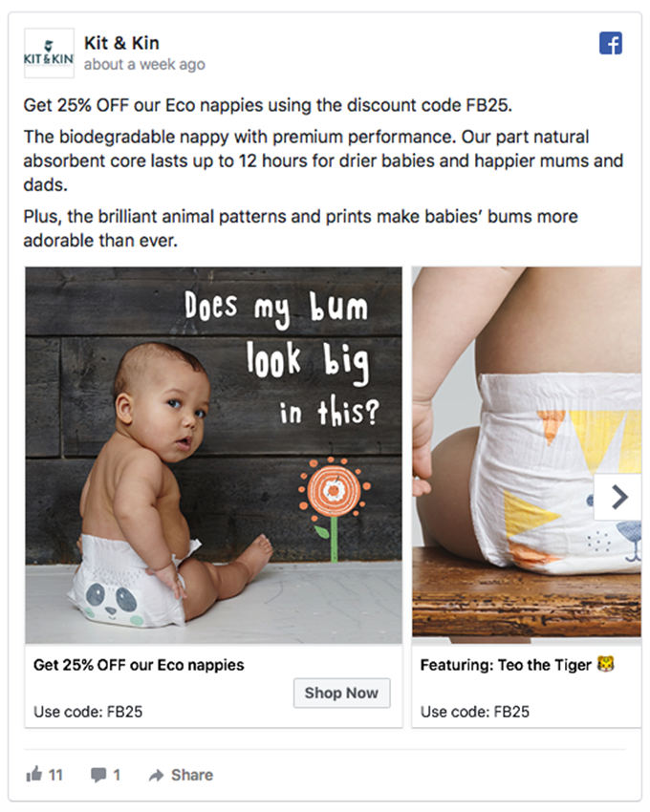Screen dimensions: 650x812
Task: Open the Kit & Kin page name link
Action: pos(121,43)
